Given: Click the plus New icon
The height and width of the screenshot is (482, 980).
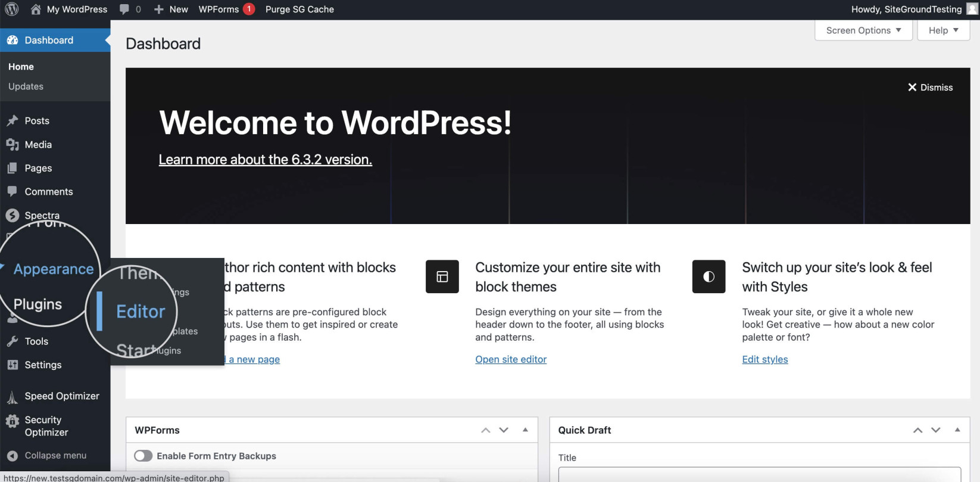Looking at the screenshot, I should click(158, 10).
